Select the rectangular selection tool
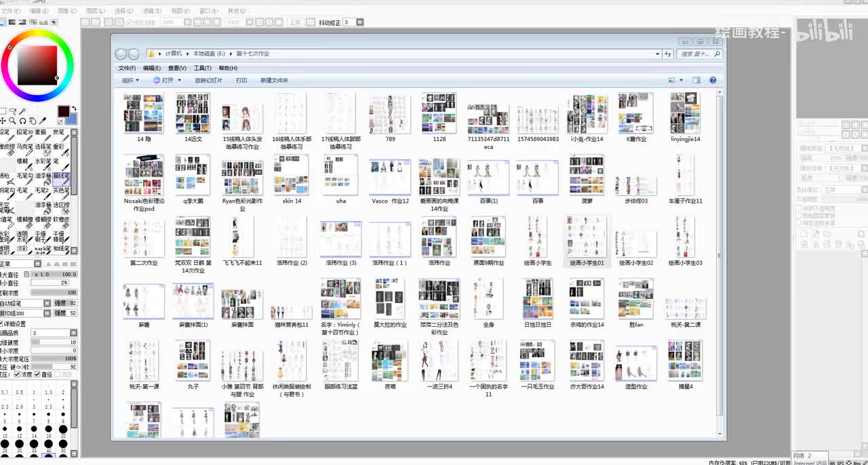The width and height of the screenshot is (868, 465). tap(3, 110)
